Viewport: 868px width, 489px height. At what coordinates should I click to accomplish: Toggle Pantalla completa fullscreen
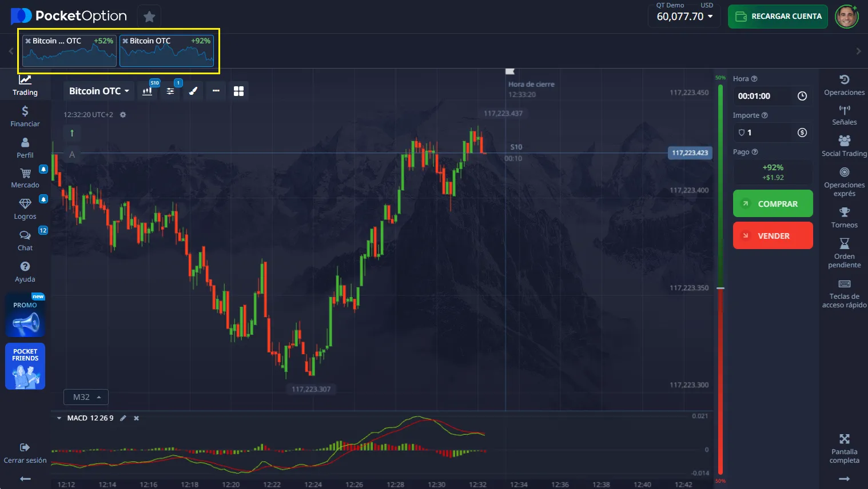[x=845, y=448]
